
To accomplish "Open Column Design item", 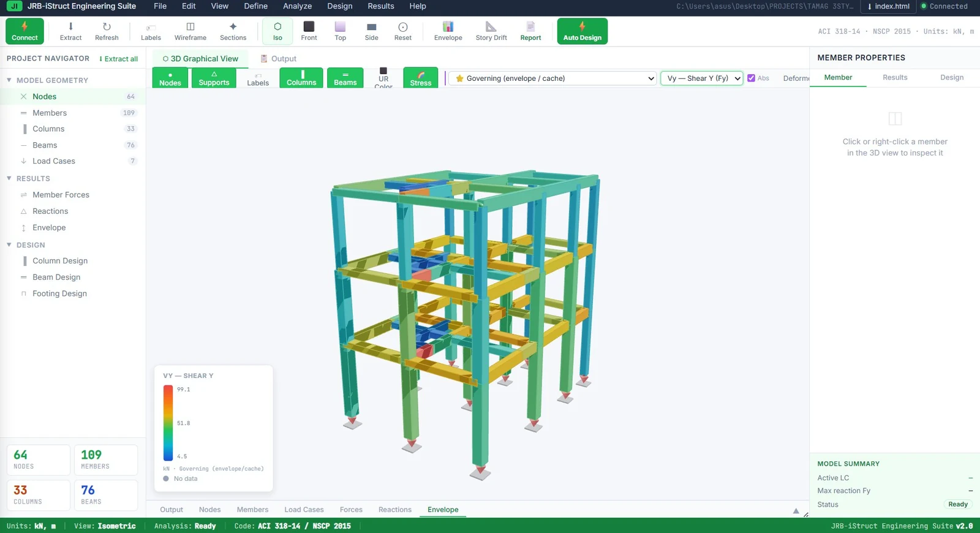I will 73,261.
